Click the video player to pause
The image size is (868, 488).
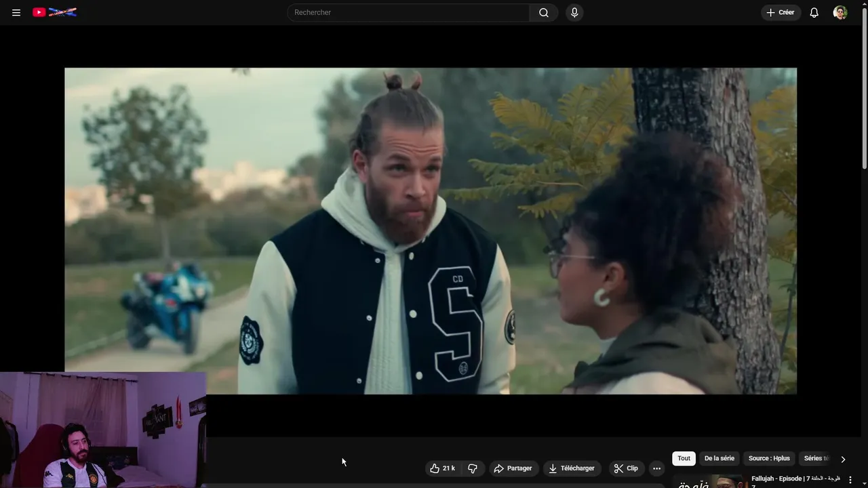click(x=431, y=230)
